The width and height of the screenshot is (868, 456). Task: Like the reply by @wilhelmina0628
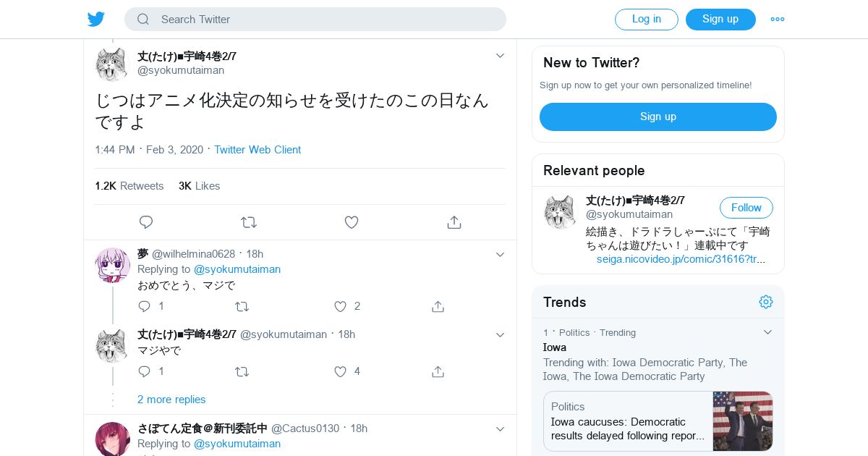(340, 306)
